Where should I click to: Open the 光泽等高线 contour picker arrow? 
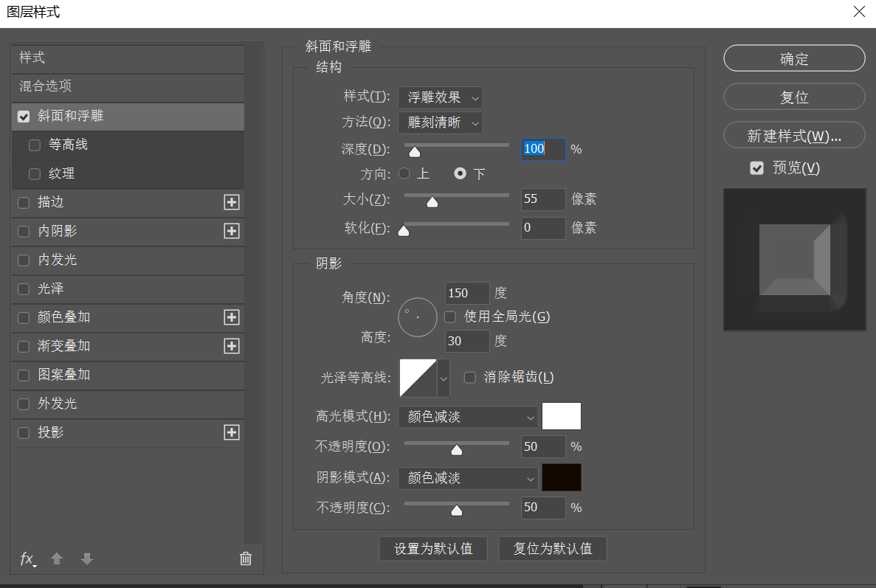pyautogui.click(x=443, y=378)
